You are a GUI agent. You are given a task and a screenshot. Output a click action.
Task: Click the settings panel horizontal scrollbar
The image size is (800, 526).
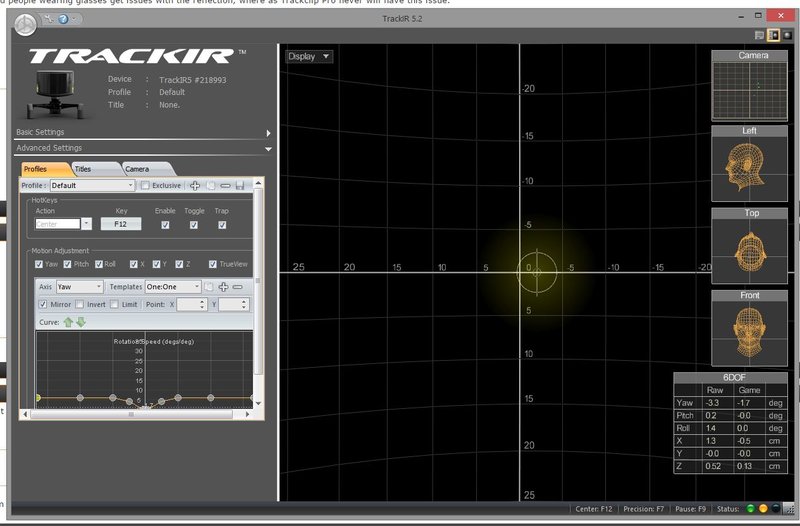(132, 414)
